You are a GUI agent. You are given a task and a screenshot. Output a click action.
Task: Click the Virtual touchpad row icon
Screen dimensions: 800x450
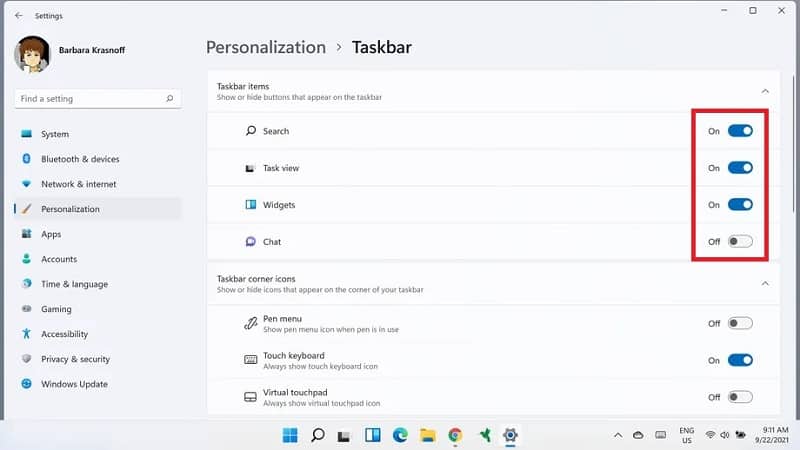pyautogui.click(x=251, y=397)
